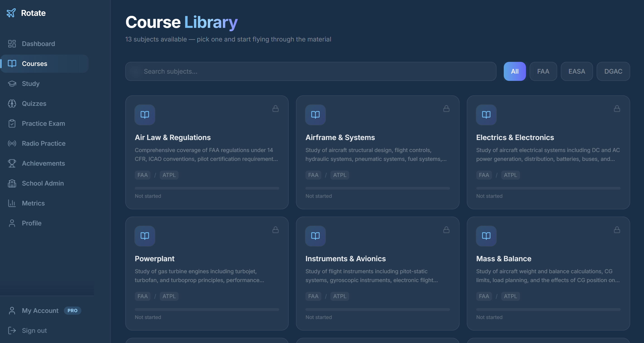The height and width of the screenshot is (343, 644).
Task: Open Dashboard via its grid icon
Action: pos(12,44)
